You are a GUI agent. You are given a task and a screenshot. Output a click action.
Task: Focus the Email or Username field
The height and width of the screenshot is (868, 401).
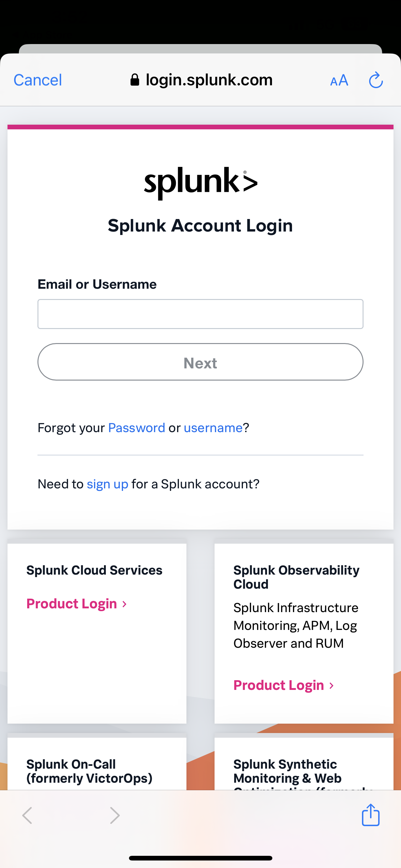tap(200, 314)
